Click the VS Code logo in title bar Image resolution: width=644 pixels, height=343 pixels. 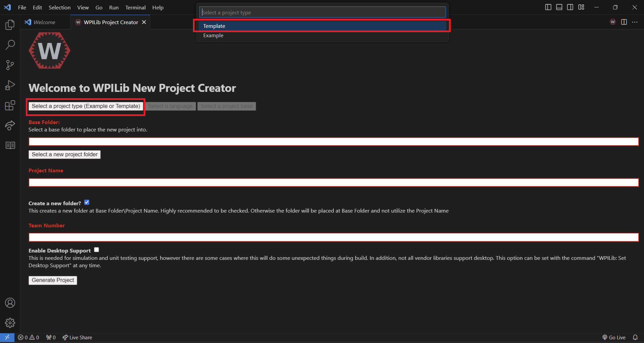(x=7, y=7)
